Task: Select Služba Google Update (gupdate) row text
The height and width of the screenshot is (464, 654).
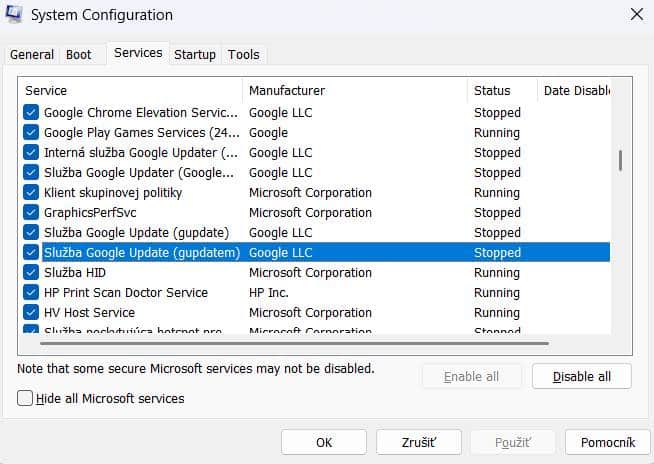Action: [136, 232]
